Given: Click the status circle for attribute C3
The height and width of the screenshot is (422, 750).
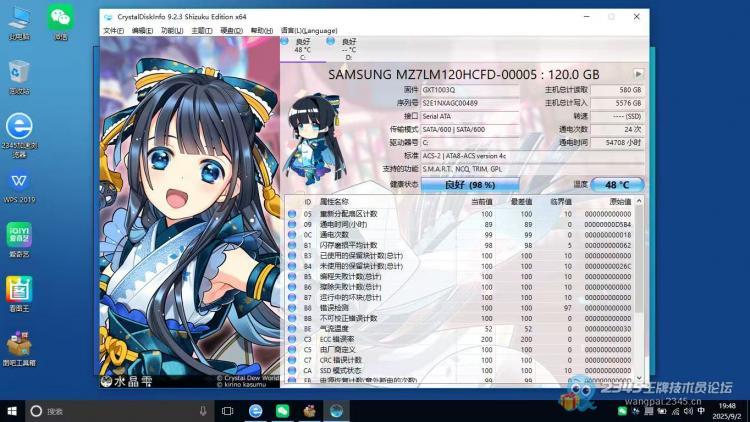Looking at the screenshot, I should click(292, 339).
